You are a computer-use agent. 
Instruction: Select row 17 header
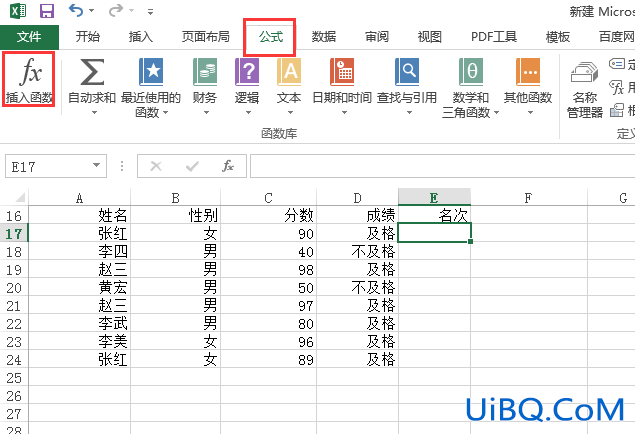coord(14,234)
